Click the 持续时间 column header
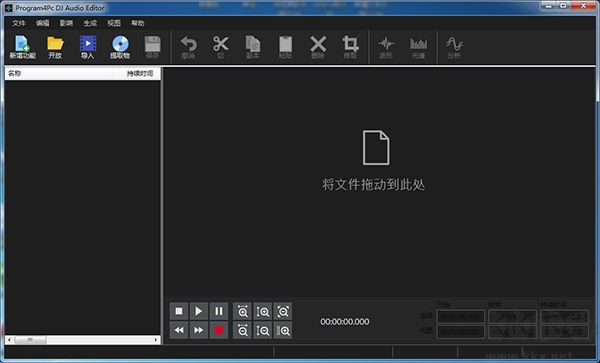 pyautogui.click(x=137, y=73)
